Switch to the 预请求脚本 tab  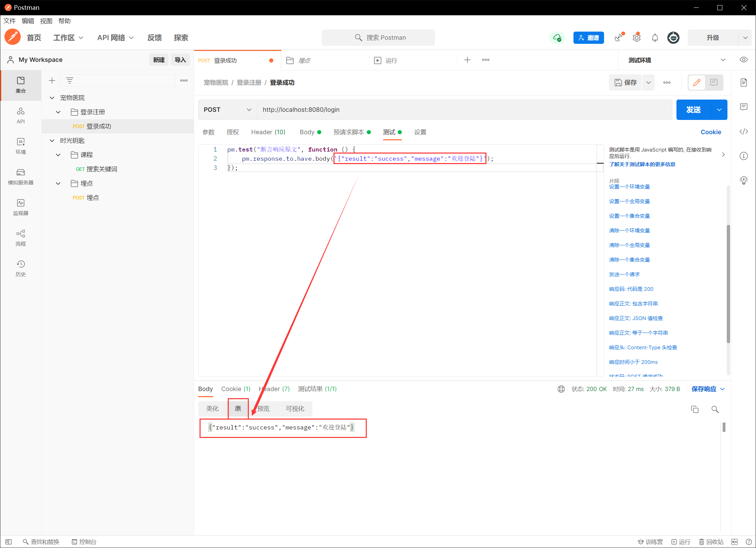pos(349,132)
